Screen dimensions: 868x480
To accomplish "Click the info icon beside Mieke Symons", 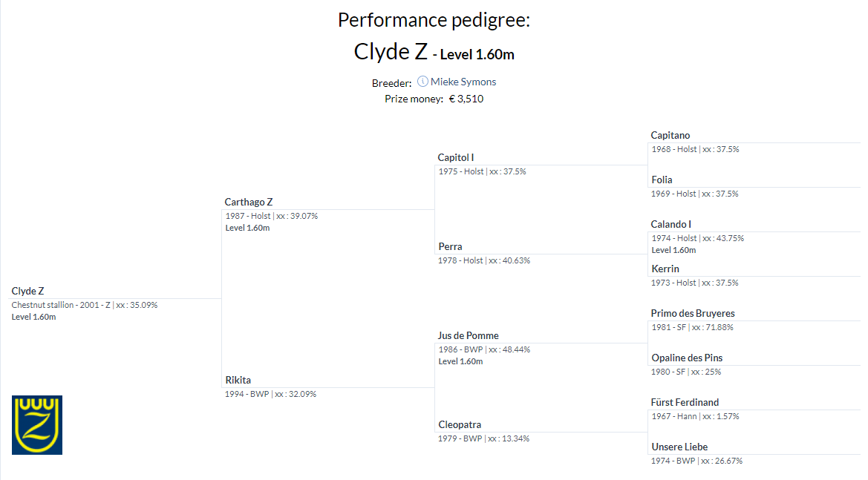I will tap(422, 82).
